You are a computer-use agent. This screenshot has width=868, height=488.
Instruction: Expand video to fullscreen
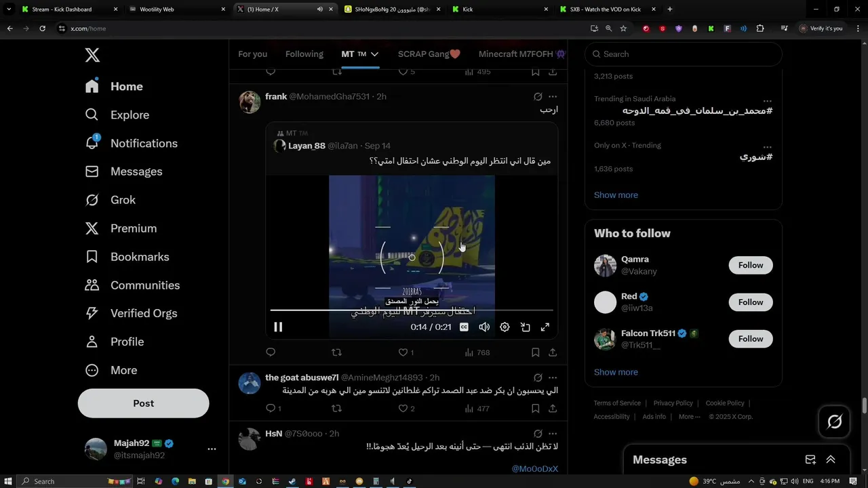click(x=545, y=327)
